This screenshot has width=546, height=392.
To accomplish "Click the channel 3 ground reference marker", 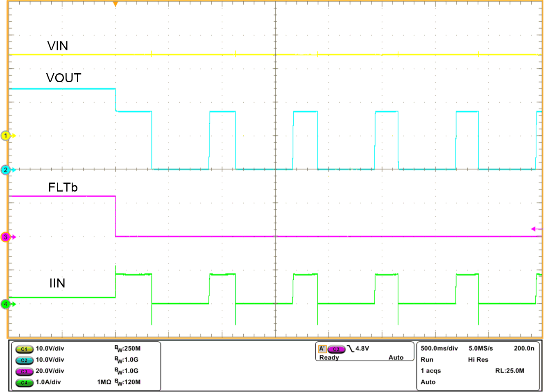I will [x=6, y=236].
